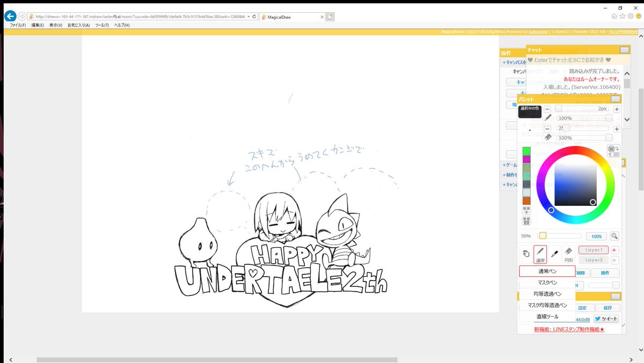Click the browser forward arrow
This screenshot has height=363, width=644.
pyautogui.click(x=22, y=16)
